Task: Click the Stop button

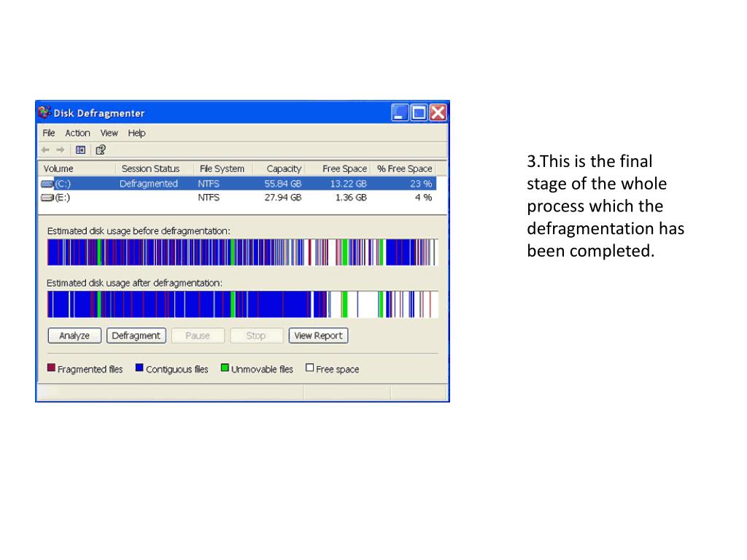Action: click(x=256, y=335)
